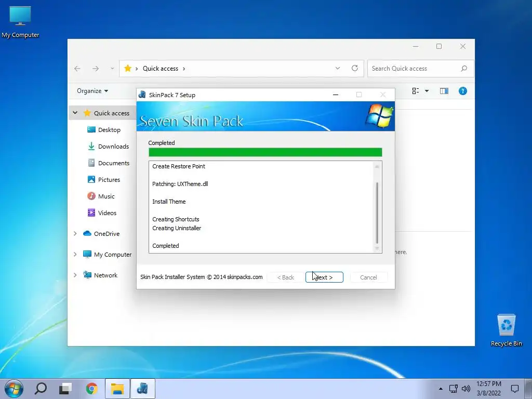Click the SkinPack 7 Setup title icon
The image size is (532, 399).
click(142, 95)
